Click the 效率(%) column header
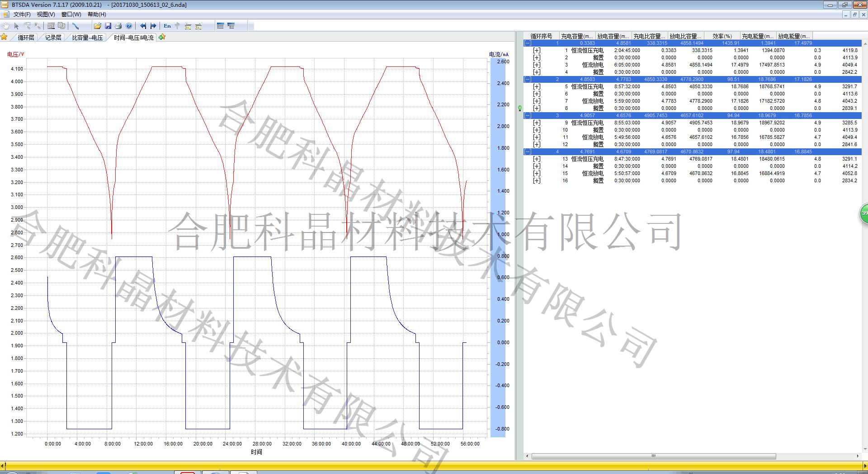Viewport: 868px width, 474px height. [x=722, y=36]
